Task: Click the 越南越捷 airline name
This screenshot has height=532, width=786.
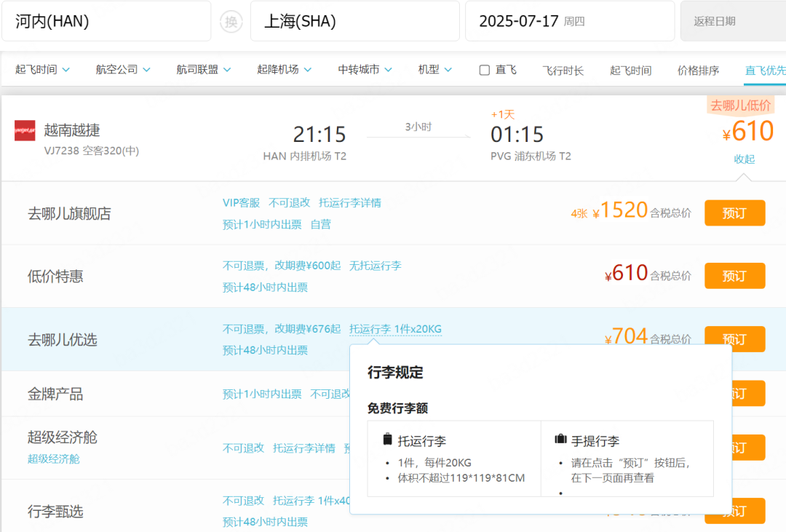Action: (72, 130)
